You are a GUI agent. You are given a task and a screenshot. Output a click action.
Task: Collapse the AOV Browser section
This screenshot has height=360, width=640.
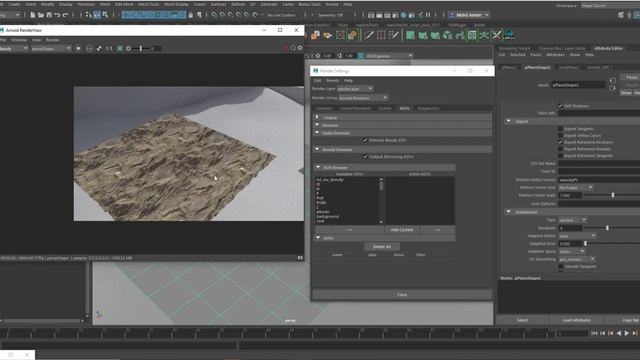pyautogui.click(x=318, y=167)
